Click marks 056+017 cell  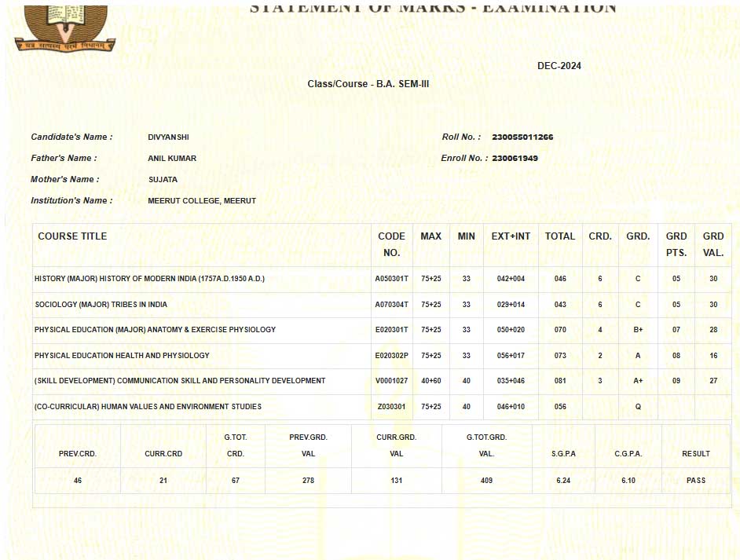(511, 356)
